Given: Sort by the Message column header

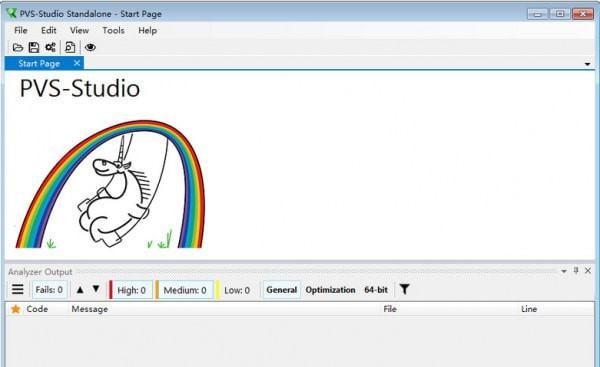Looking at the screenshot, I should tap(90, 309).
